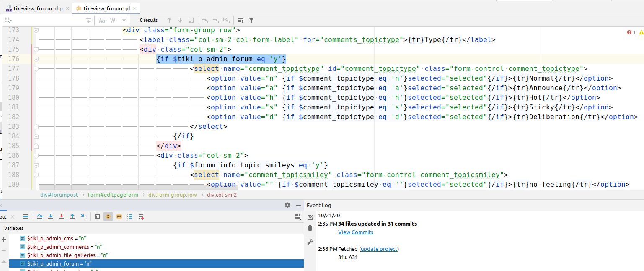The width and height of the screenshot is (644, 271).
Task: Open search history dropdown via magnifier icon
Action: (8, 20)
